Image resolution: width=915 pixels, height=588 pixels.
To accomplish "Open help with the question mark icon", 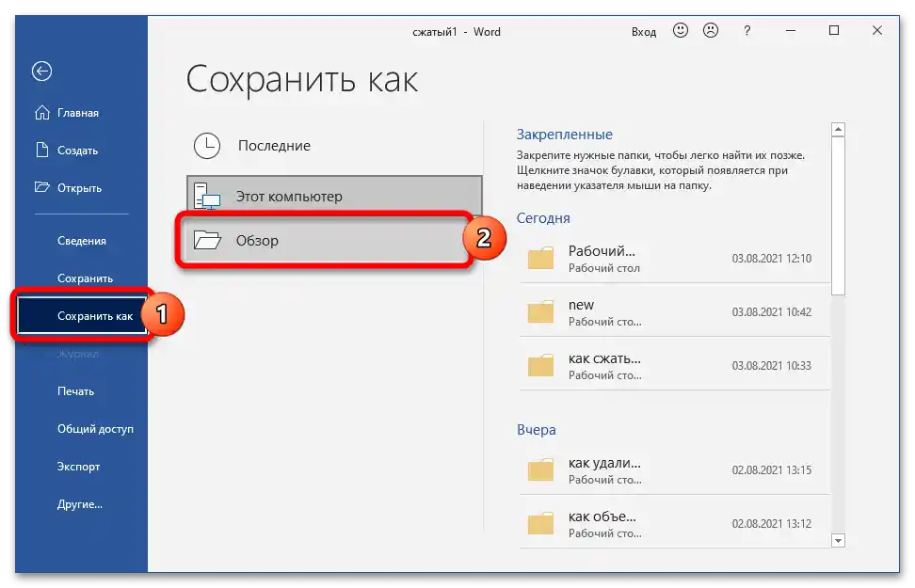I will (x=746, y=31).
